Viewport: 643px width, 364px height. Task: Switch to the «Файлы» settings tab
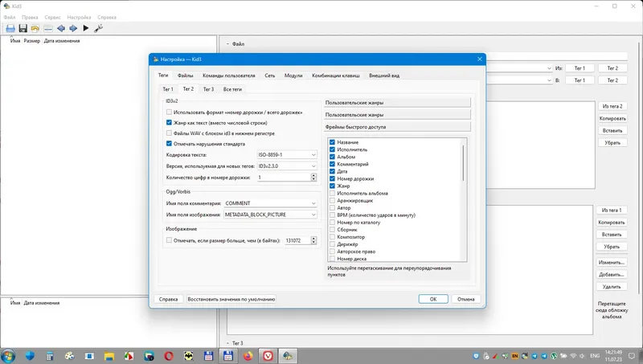[x=186, y=76]
